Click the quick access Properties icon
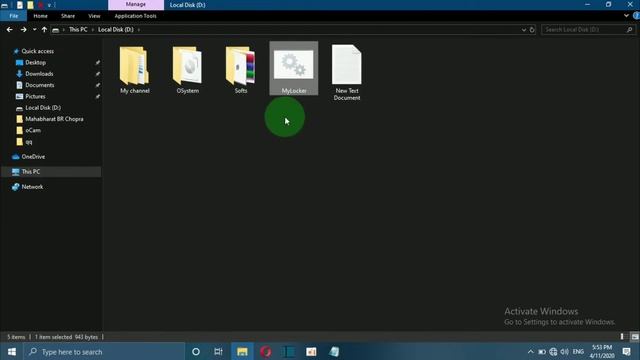Viewport: 640px width, 360px height. (x=20, y=5)
